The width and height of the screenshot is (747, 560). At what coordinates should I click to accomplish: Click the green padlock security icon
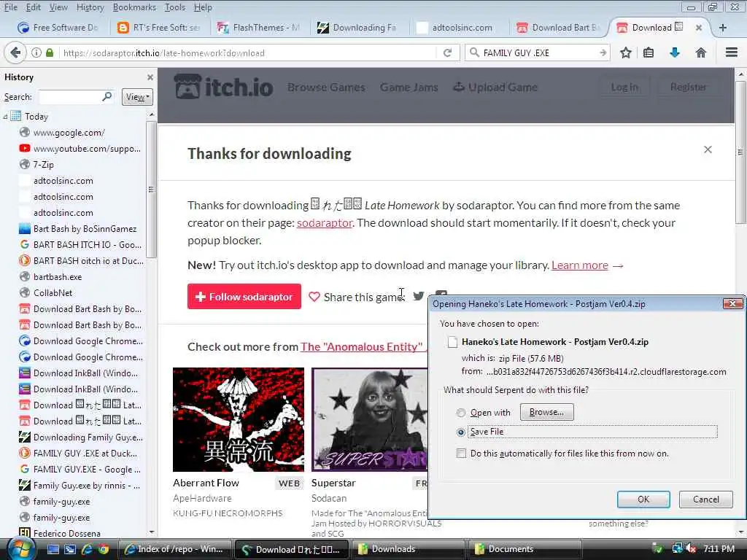pos(50,52)
